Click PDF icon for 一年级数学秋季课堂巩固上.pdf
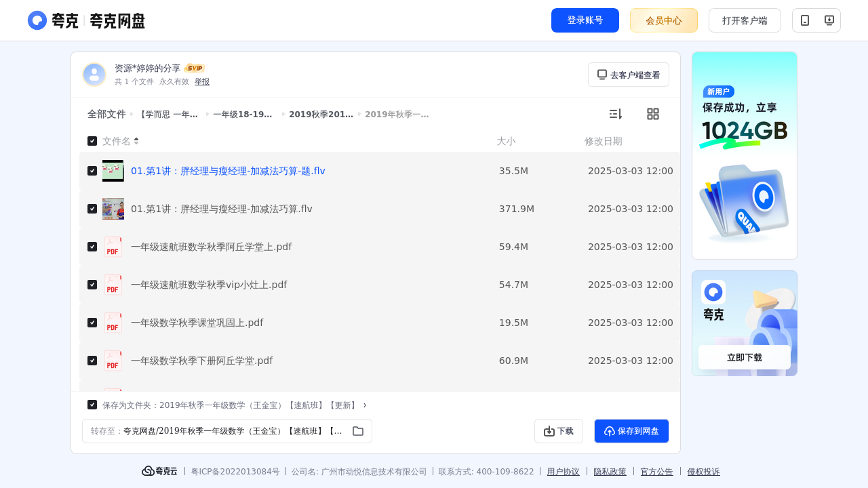Viewport: 868px width, 488px height. coord(113,323)
